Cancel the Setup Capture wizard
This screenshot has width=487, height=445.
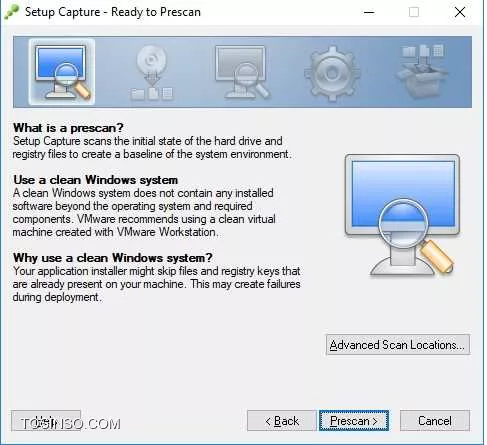click(435, 421)
